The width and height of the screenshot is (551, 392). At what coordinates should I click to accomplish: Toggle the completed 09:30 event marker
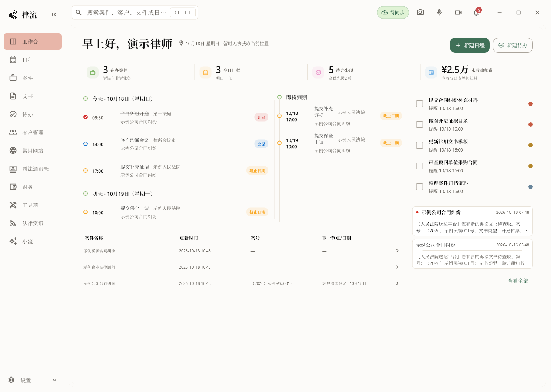86,117
